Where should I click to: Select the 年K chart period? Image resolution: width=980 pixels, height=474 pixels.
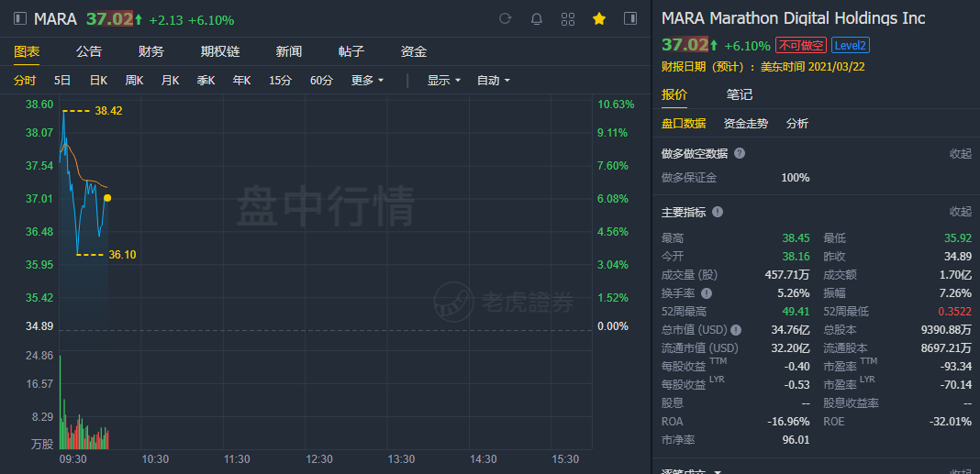[x=242, y=80]
